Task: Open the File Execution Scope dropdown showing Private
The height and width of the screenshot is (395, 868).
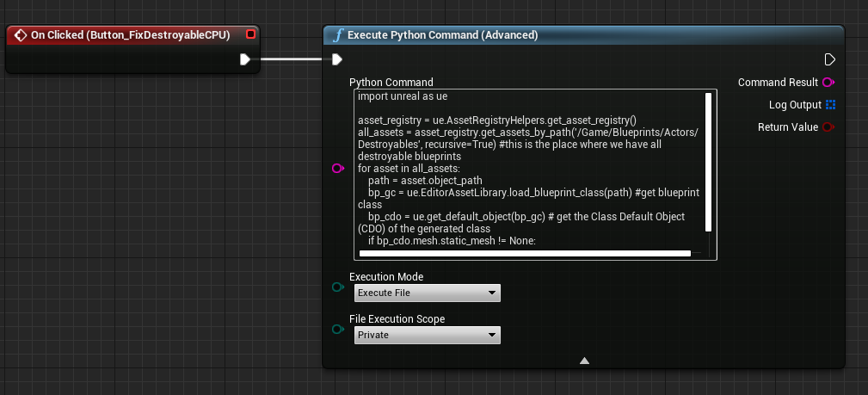Action: coord(428,336)
